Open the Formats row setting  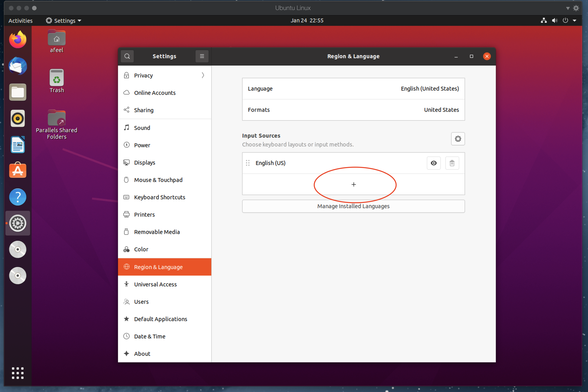353,110
